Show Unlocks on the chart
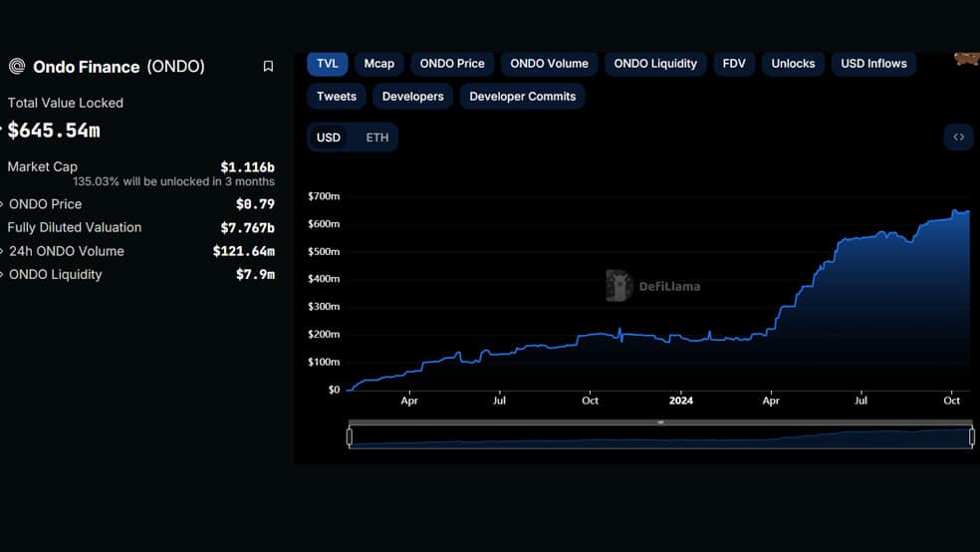Image resolution: width=980 pixels, height=552 pixels. click(793, 64)
